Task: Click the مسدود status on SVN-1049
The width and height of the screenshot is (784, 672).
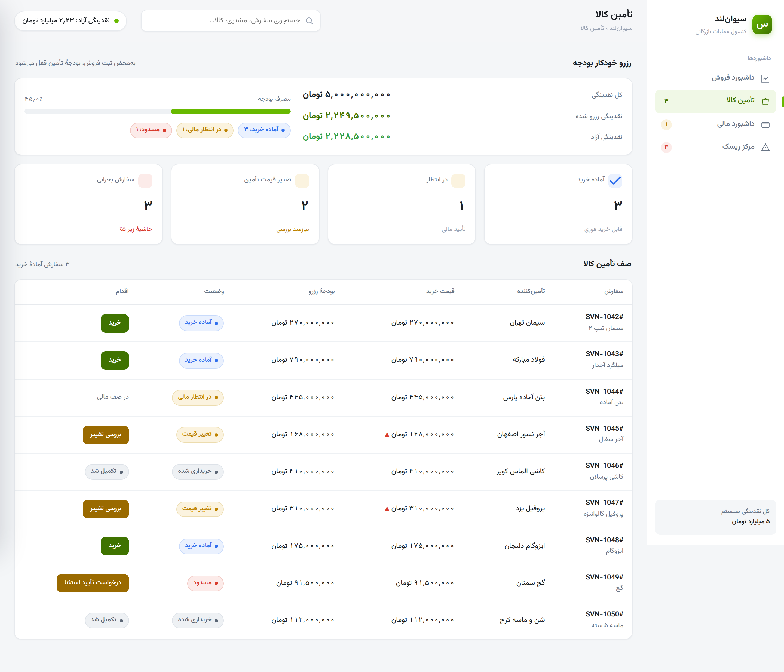Action: 206,583
